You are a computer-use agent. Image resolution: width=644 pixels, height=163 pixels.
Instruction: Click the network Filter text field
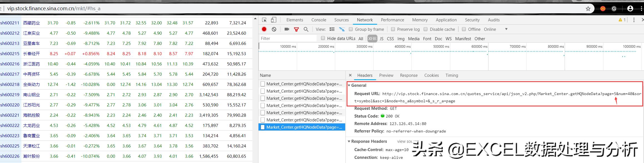[288, 39]
